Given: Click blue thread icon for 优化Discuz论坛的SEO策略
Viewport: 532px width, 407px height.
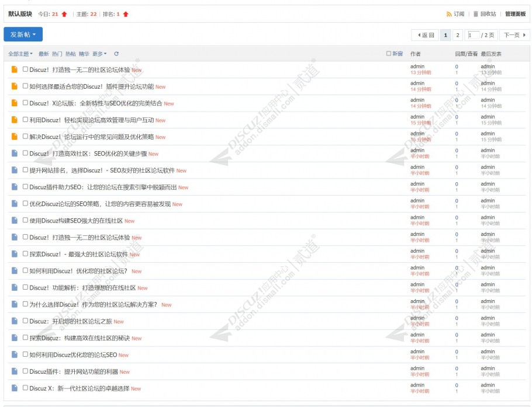Looking at the screenshot, I should coord(14,204).
